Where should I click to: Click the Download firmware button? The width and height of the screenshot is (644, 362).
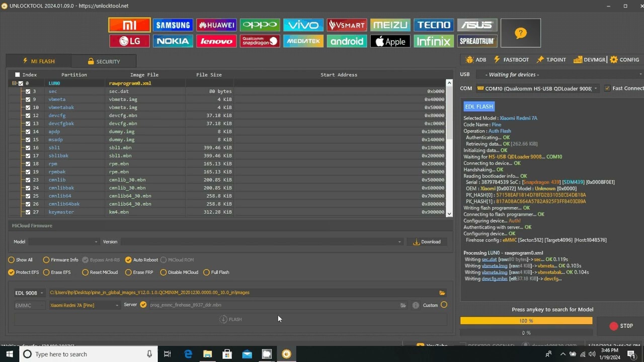(427, 242)
